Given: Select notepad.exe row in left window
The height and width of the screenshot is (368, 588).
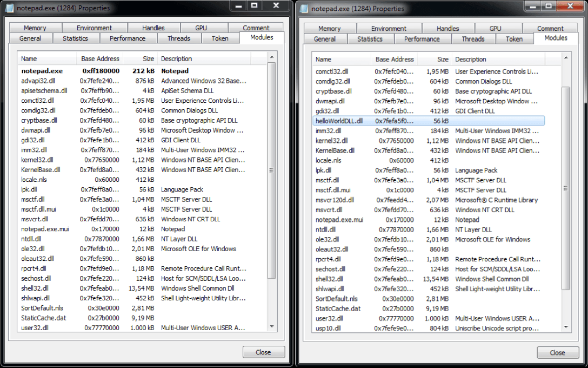Looking at the screenshot, I should (x=134, y=70).
